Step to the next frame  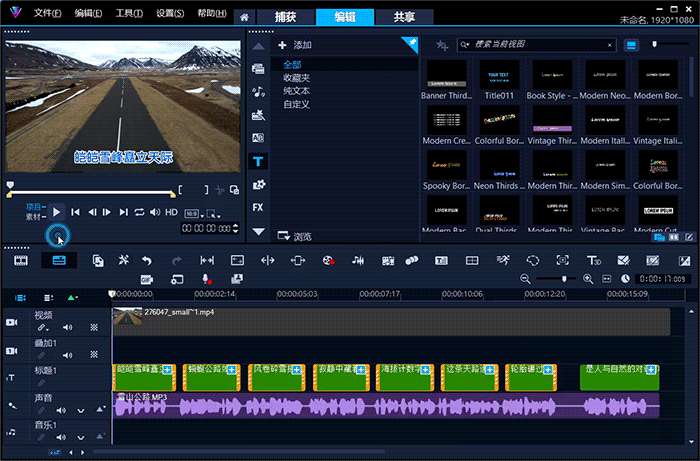(x=107, y=212)
